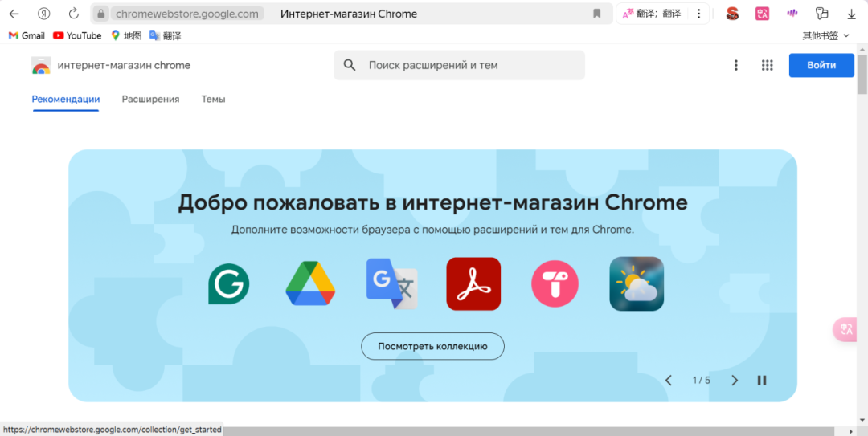Screen dimensions: 868x436
Task: Go to the next carousel slide
Action: point(735,380)
